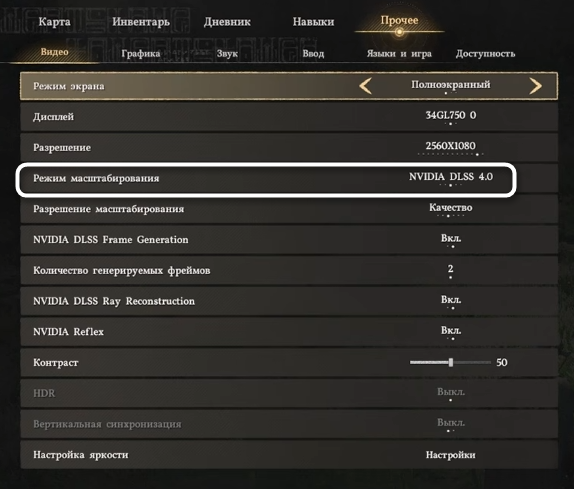The height and width of the screenshot is (489, 574).
Task: Go to the Навыки menu
Action: pyautogui.click(x=313, y=22)
